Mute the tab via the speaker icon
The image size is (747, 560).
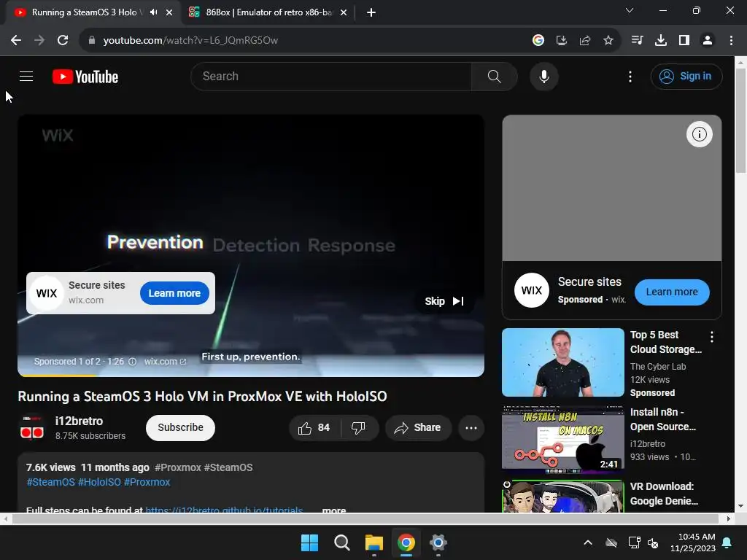(153, 12)
